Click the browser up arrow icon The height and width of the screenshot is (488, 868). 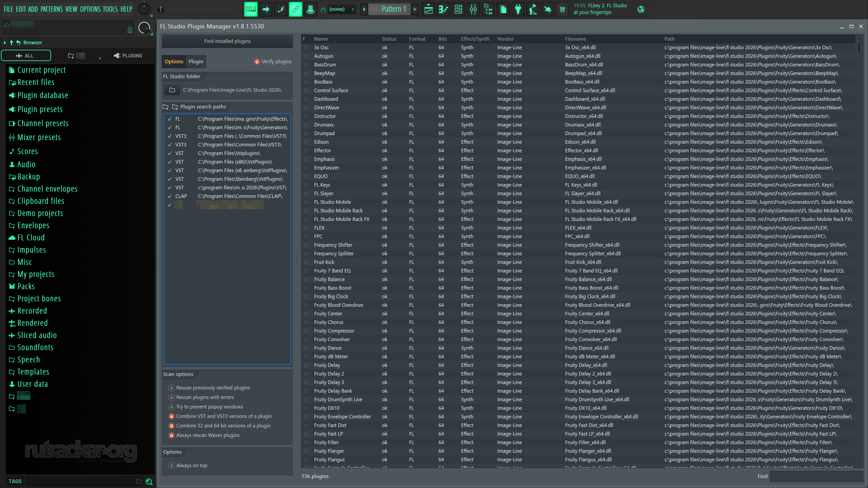(x=11, y=42)
